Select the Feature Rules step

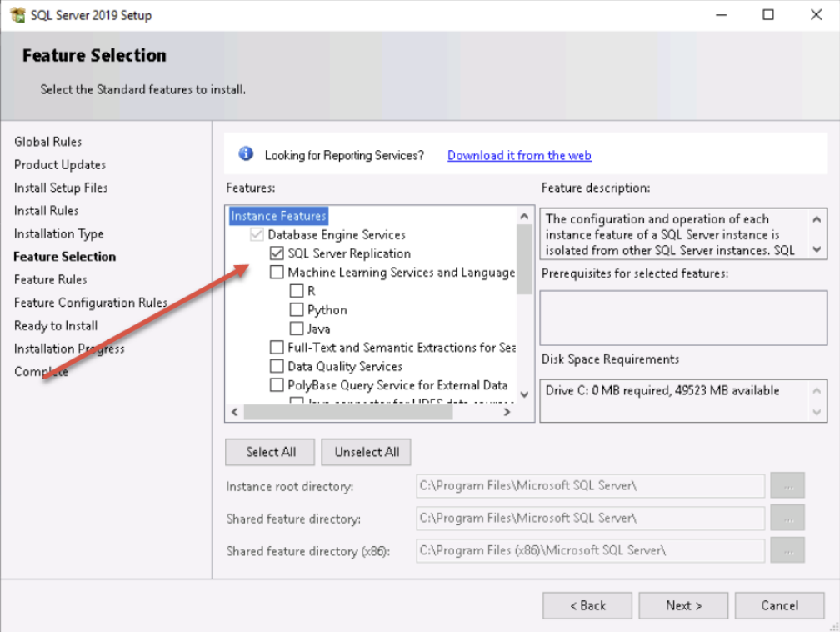pos(50,280)
